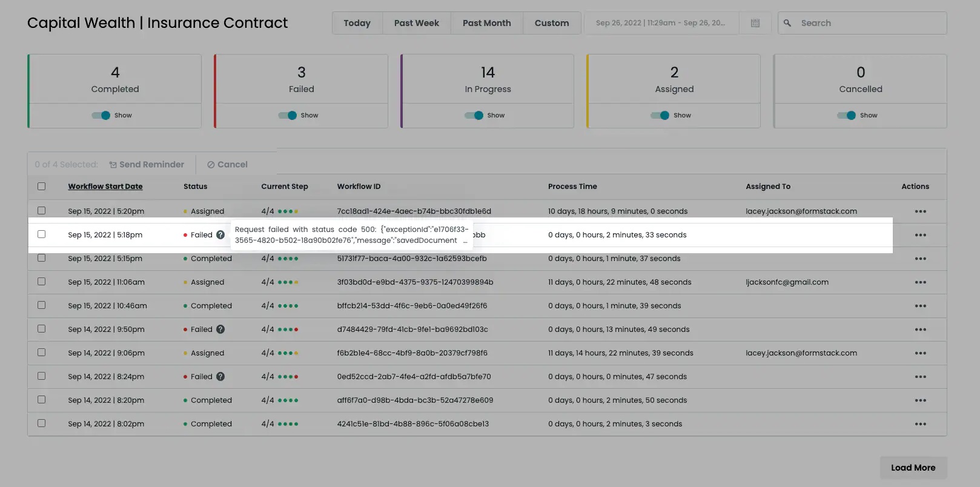
Task: Disable the In Progress show switch
Action: 474,116
